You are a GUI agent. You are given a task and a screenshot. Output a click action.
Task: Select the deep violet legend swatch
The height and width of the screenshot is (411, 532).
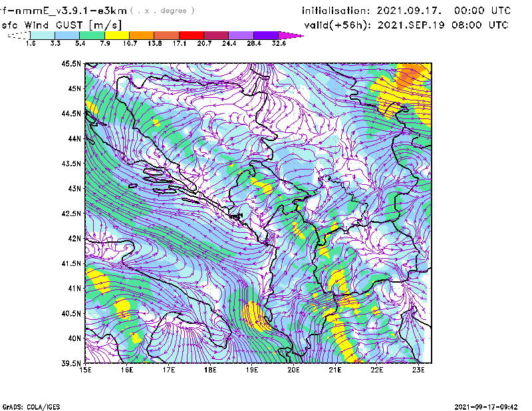[x=265, y=35]
